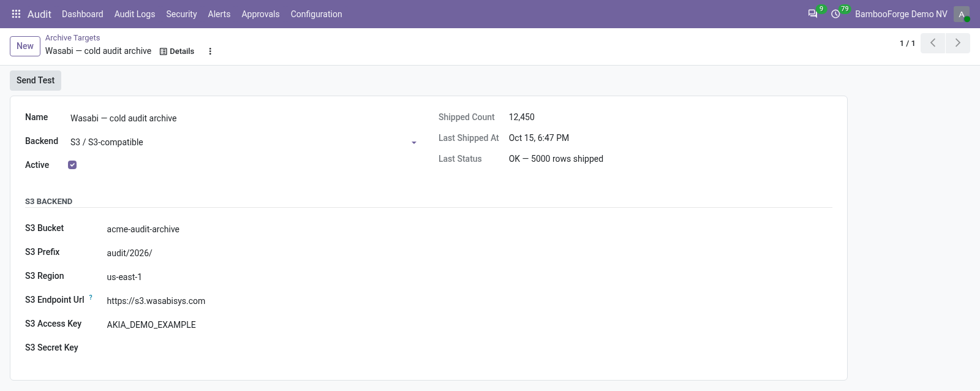Open the Audit Logs menu
Viewport: 980px width, 391px height.
[x=135, y=14]
